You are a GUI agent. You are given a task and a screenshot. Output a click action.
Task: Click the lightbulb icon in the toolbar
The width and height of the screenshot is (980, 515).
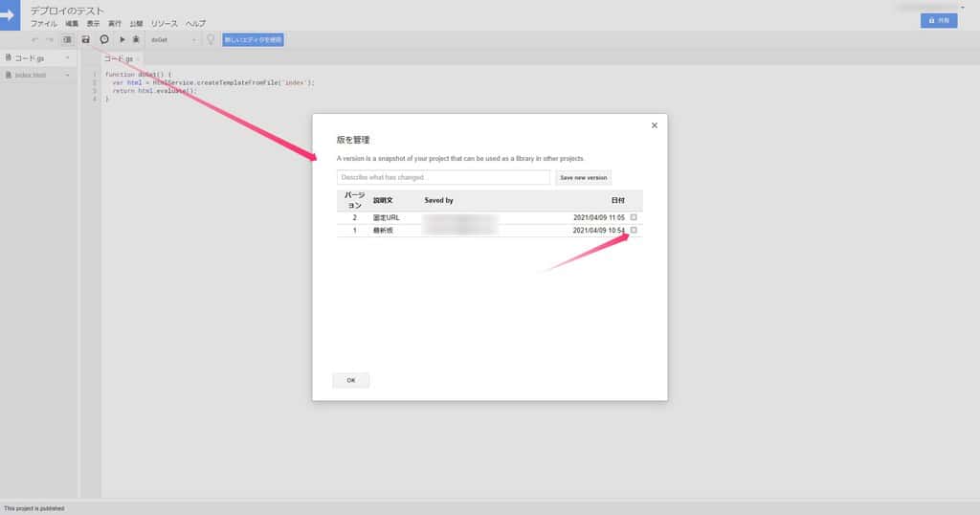pos(211,39)
